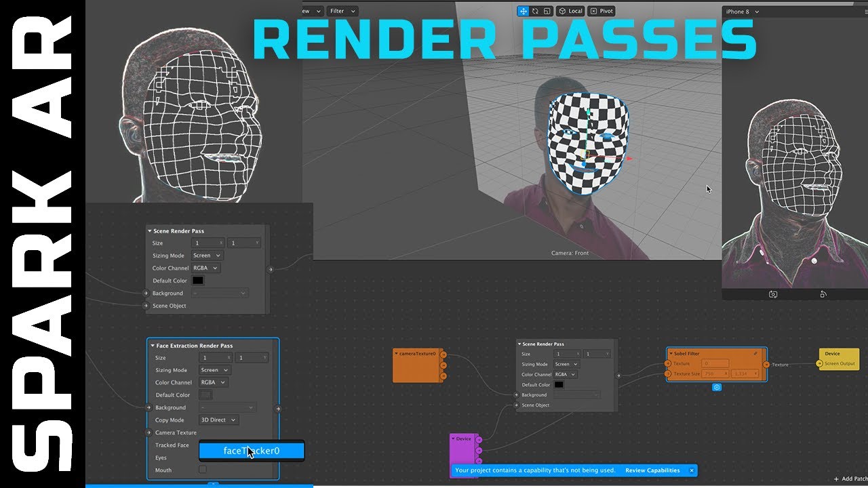The height and width of the screenshot is (488, 868).
Task: Open Sizing Mode dropdown in Face Extraction node
Action: (x=215, y=370)
